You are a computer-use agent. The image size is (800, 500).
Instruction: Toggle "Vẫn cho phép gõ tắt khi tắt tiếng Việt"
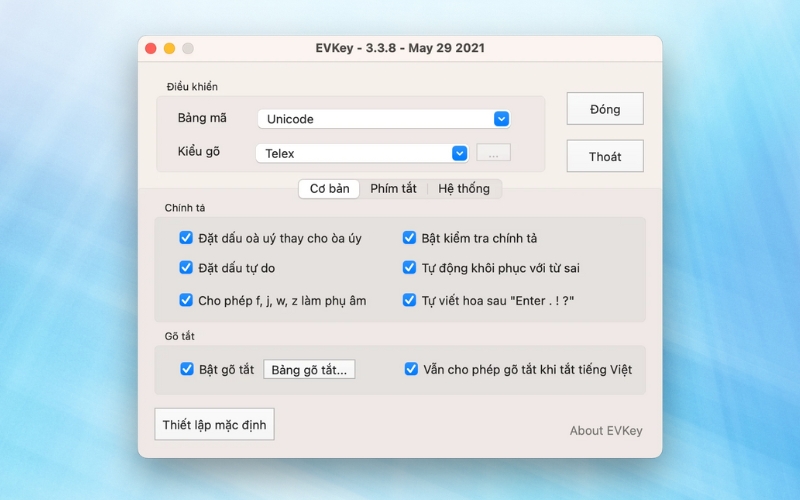tap(411, 369)
